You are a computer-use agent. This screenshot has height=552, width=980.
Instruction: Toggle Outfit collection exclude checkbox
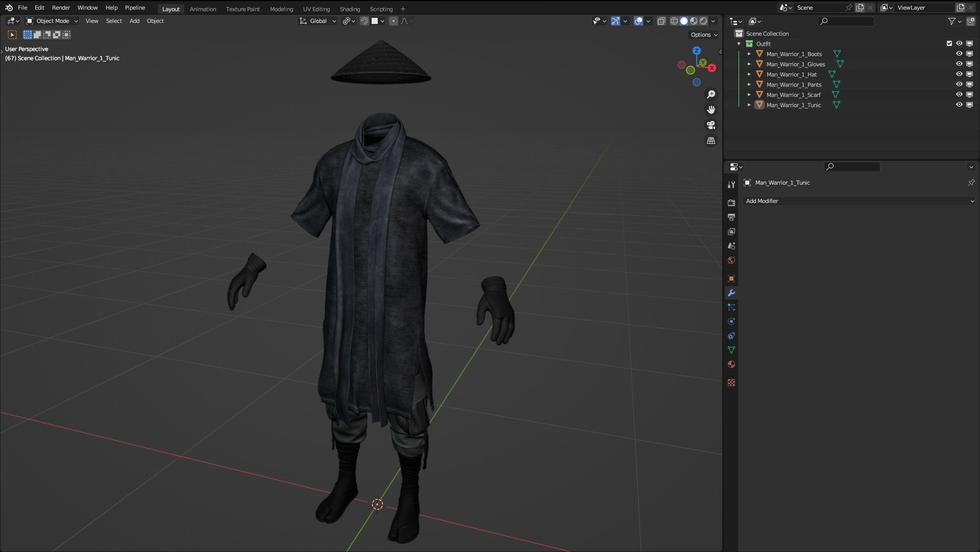(x=949, y=43)
